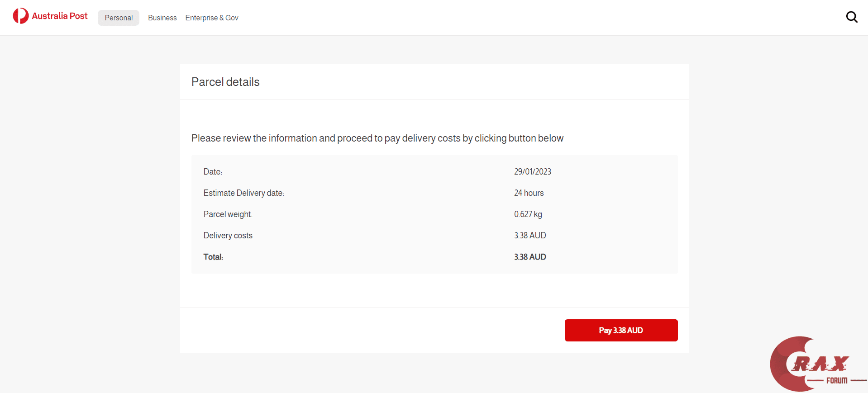Open the search magnifier icon

coord(852,17)
